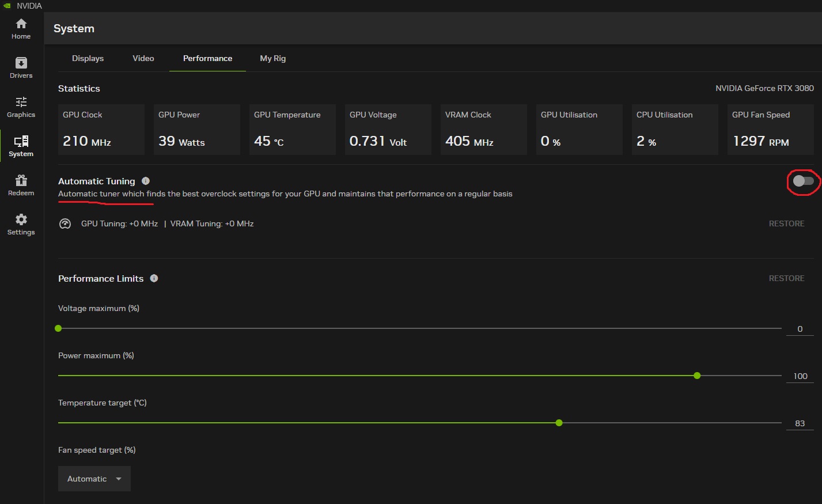Click the CPU Utilisation statistic card
822x504 pixels.
pyautogui.click(x=675, y=130)
